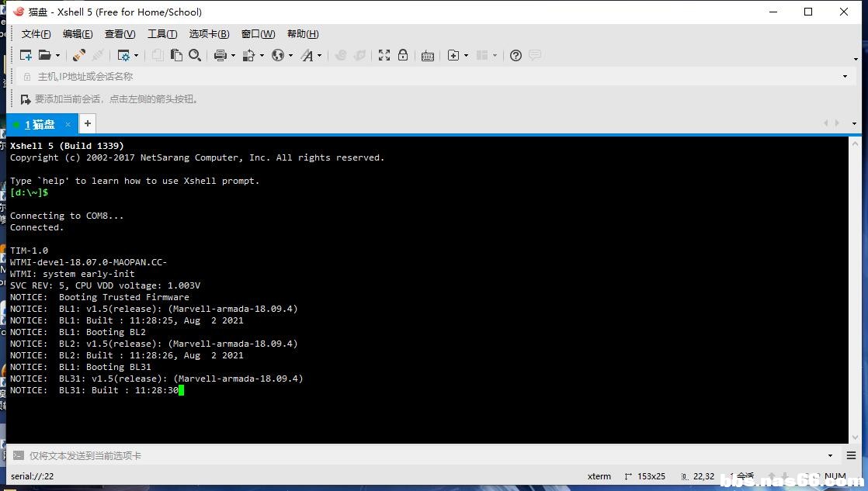Expand the properties icon dropdown arrow

(x=136, y=56)
